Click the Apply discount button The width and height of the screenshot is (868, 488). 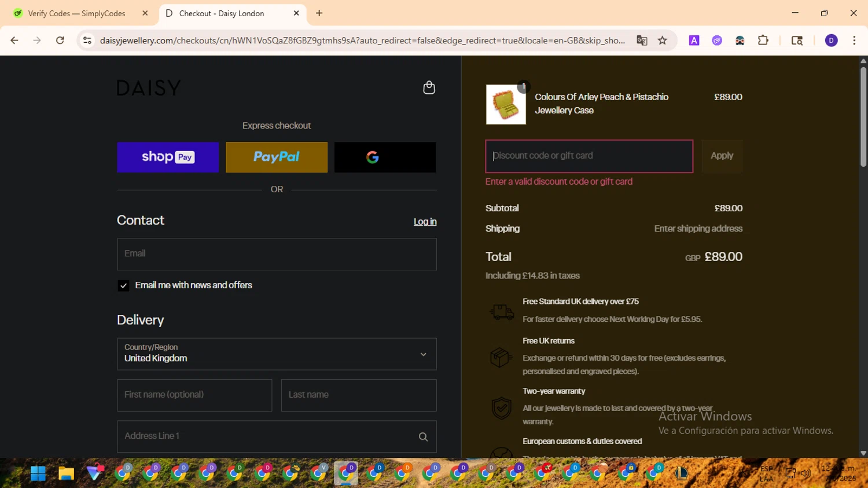click(x=722, y=156)
